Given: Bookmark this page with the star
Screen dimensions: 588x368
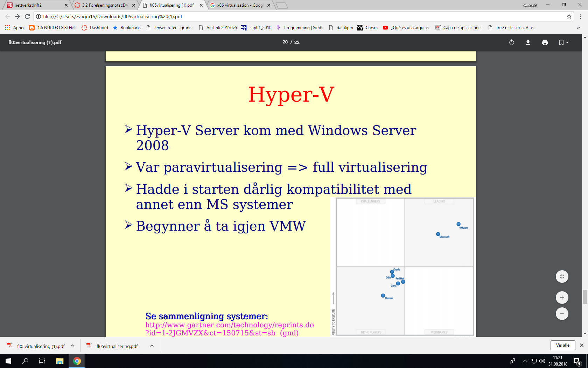Looking at the screenshot, I should [569, 16].
